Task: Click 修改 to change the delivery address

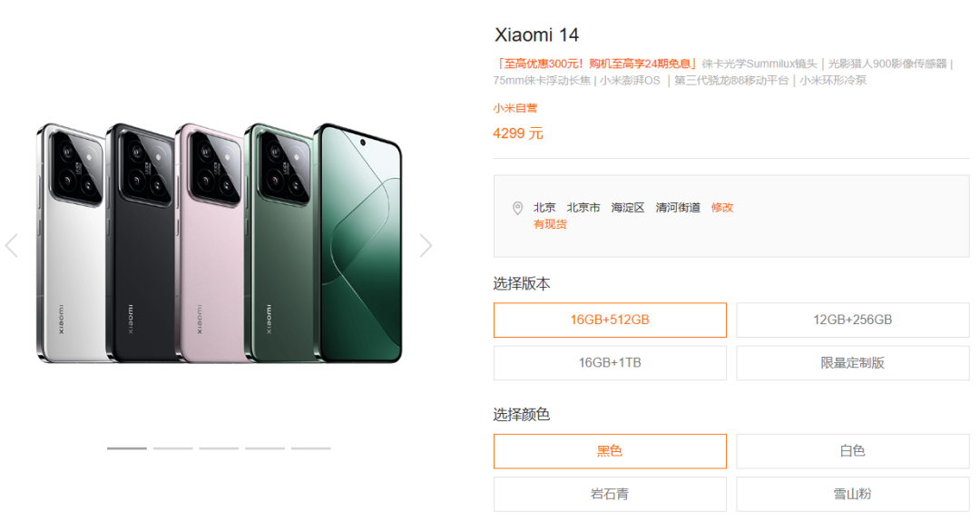Action: click(722, 208)
